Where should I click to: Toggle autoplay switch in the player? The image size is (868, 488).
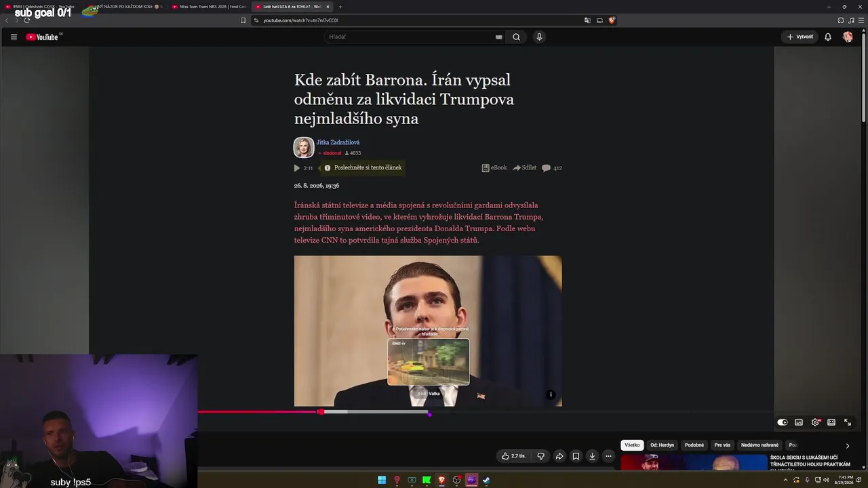pyautogui.click(x=783, y=422)
